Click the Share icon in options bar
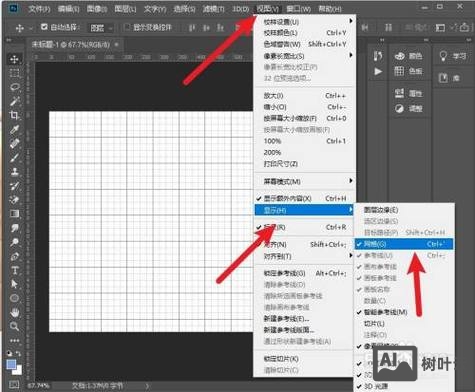 coord(464,27)
